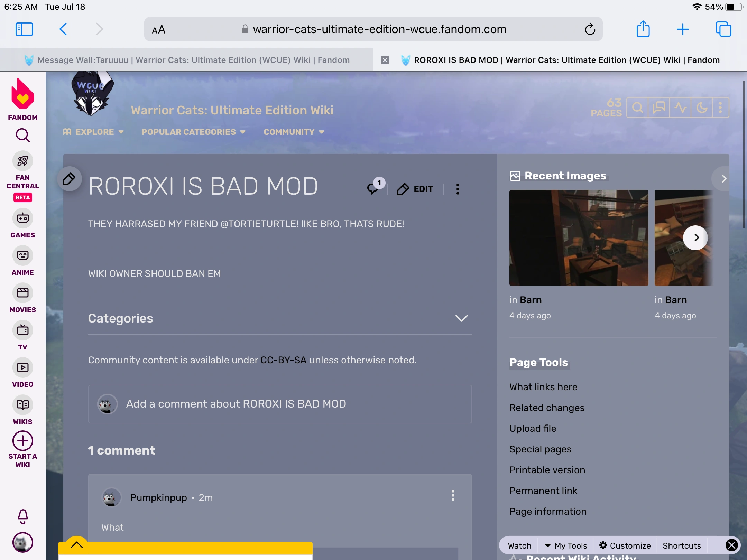Watch this page via the Watch control
747x560 pixels.
519,545
